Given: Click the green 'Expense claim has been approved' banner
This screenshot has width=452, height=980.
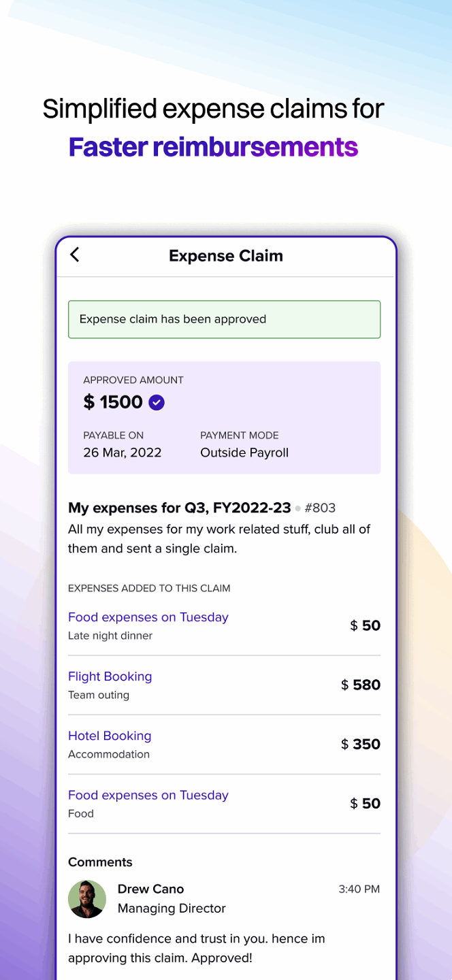Looking at the screenshot, I should point(224,319).
